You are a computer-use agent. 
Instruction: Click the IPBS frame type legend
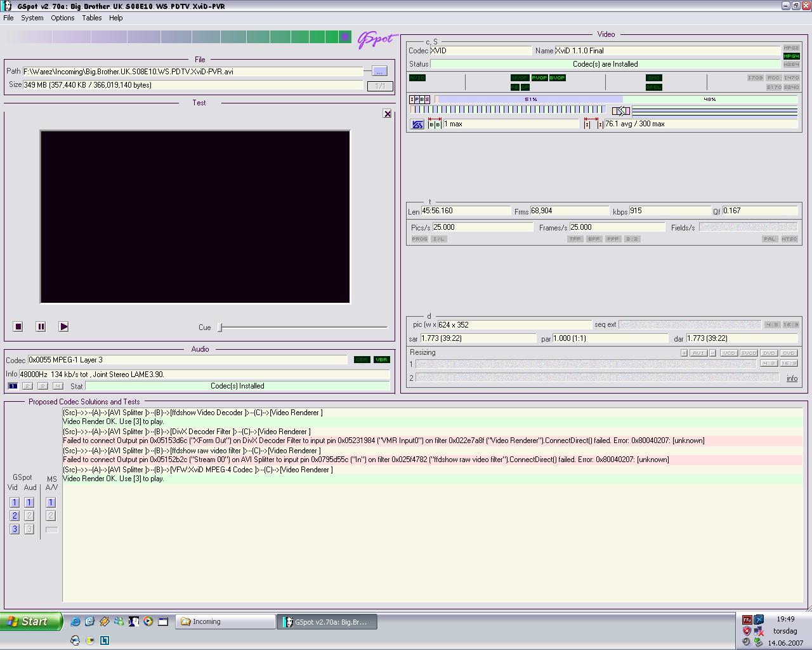[x=420, y=99]
